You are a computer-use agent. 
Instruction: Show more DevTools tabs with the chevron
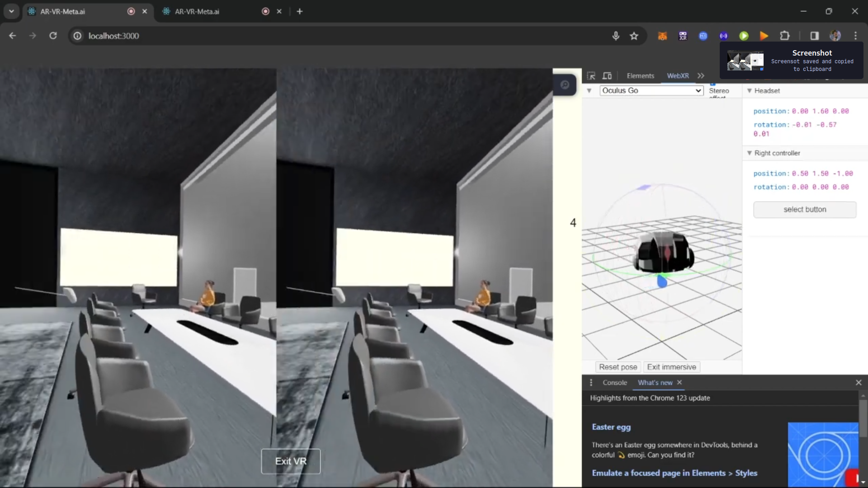pyautogui.click(x=701, y=76)
